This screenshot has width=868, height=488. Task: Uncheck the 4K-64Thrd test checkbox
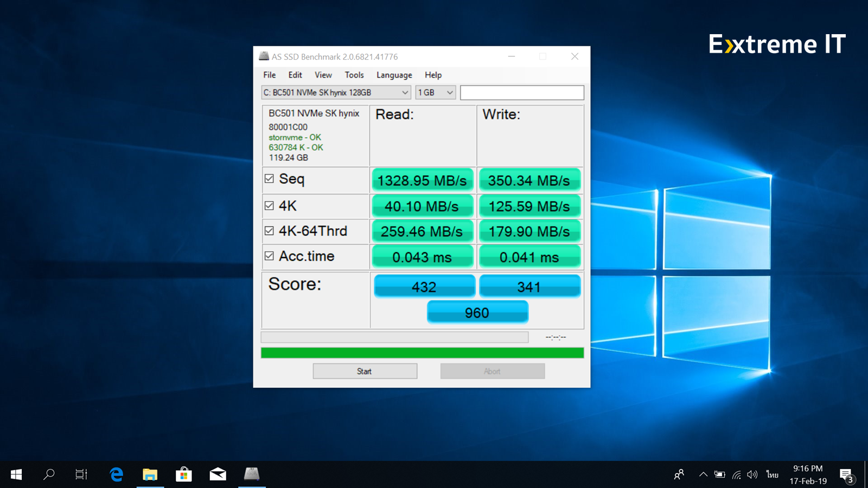(x=269, y=230)
